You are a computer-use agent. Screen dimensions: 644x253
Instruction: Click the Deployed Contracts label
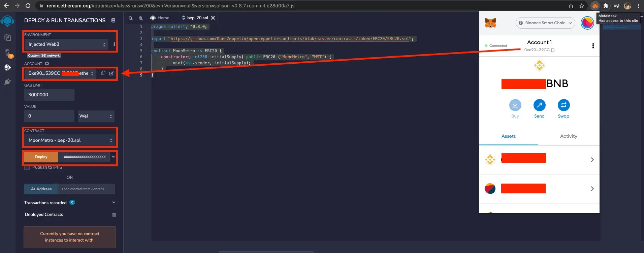pos(44,215)
